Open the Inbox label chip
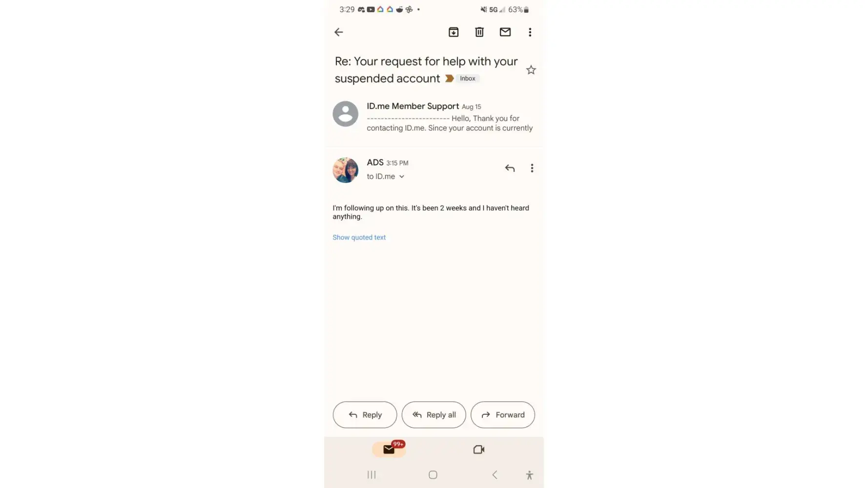Viewport: 868px width, 488px height. [x=468, y=79]
